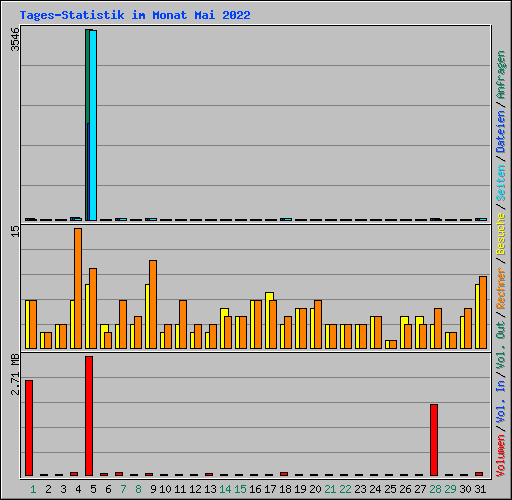This screenshot has height=500, width=512.
Task: Click the 3546 y-axis maximum value
Action: (x=15, y=39)
